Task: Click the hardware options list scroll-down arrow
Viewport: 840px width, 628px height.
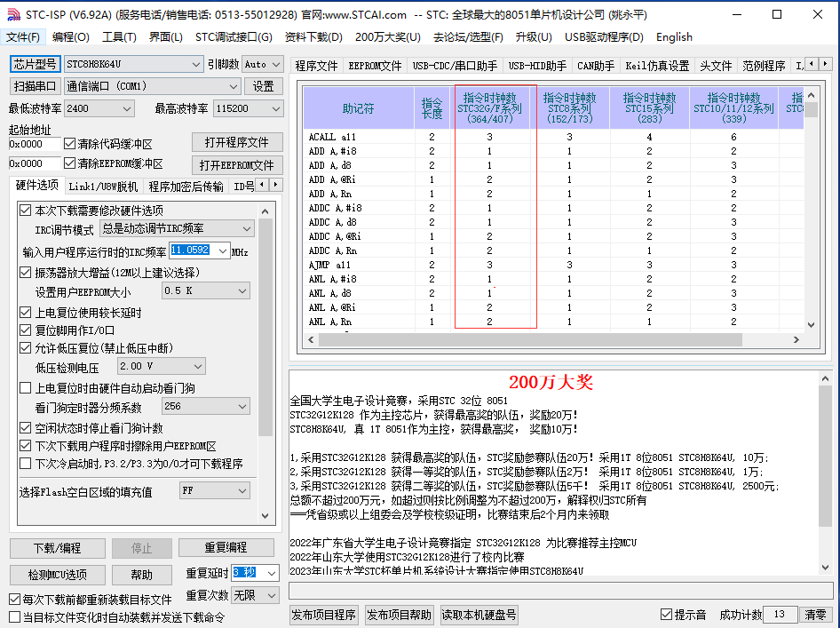Action: click(x=265, y=515)
